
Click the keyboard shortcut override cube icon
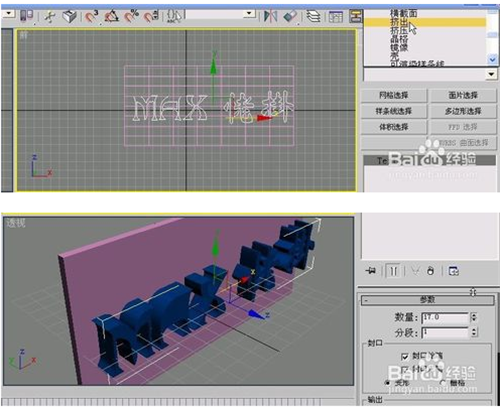[70, 16]
